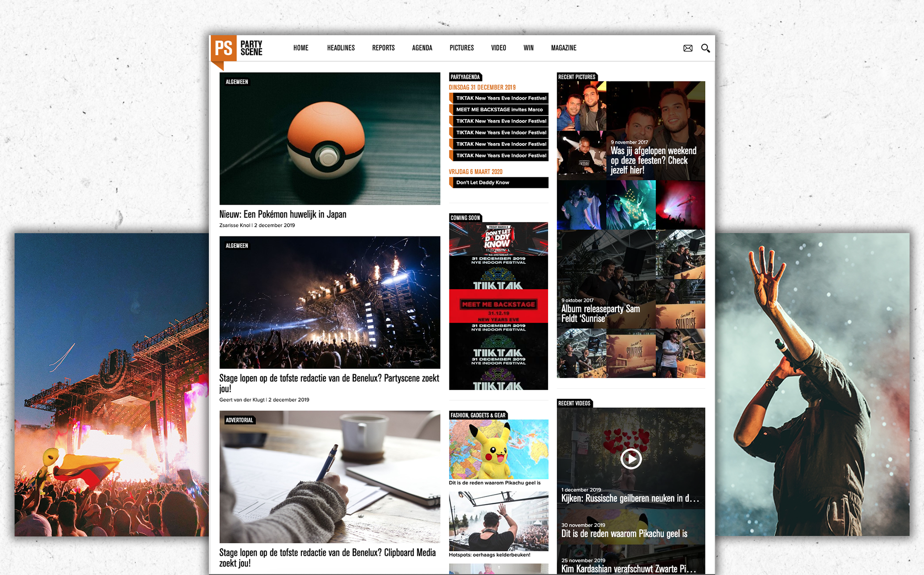The width and height of the screenshot is (924, 575).
Task: Go to the Home menu item
Action: [301, 48]
